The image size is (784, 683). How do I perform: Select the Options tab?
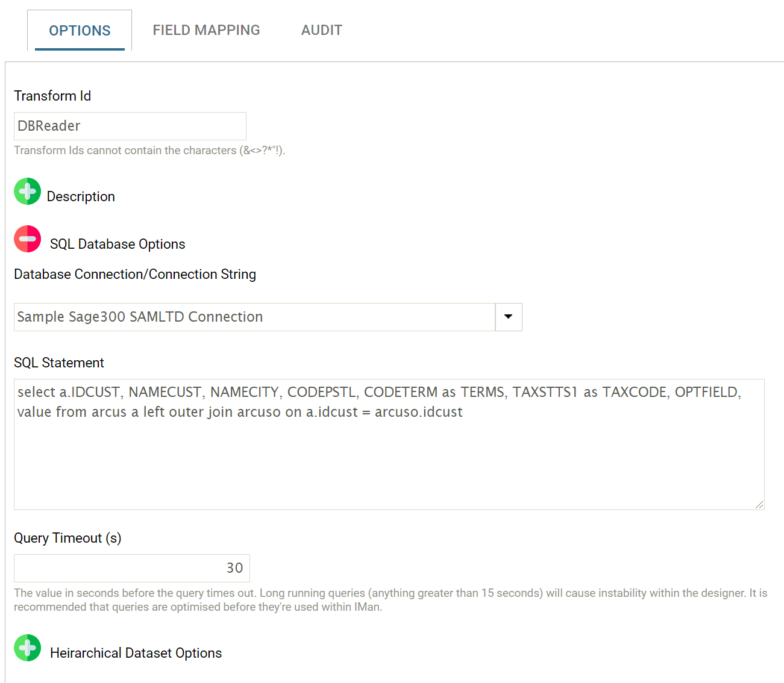pos(80,31)
